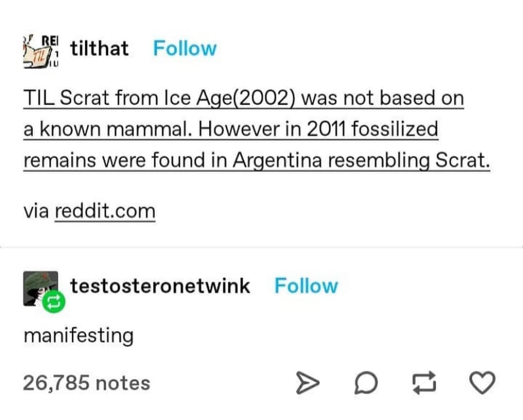Image resolution: width=523 pixels, height=420 pixels.
Task: Toggle following testosteronetwink with the Follow control
Action: click(307, 286)
